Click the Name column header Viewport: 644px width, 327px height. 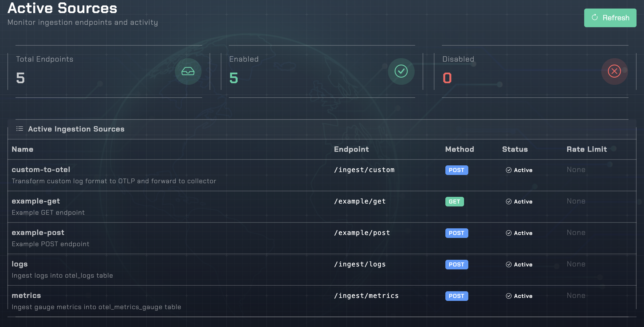[22, 149]
